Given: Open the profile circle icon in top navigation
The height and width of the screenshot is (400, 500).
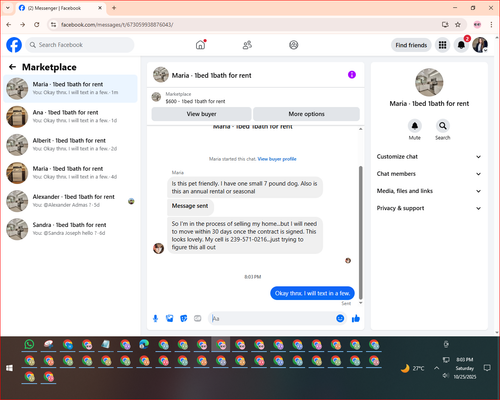Looking at the screenshot, I should (293, 45).
